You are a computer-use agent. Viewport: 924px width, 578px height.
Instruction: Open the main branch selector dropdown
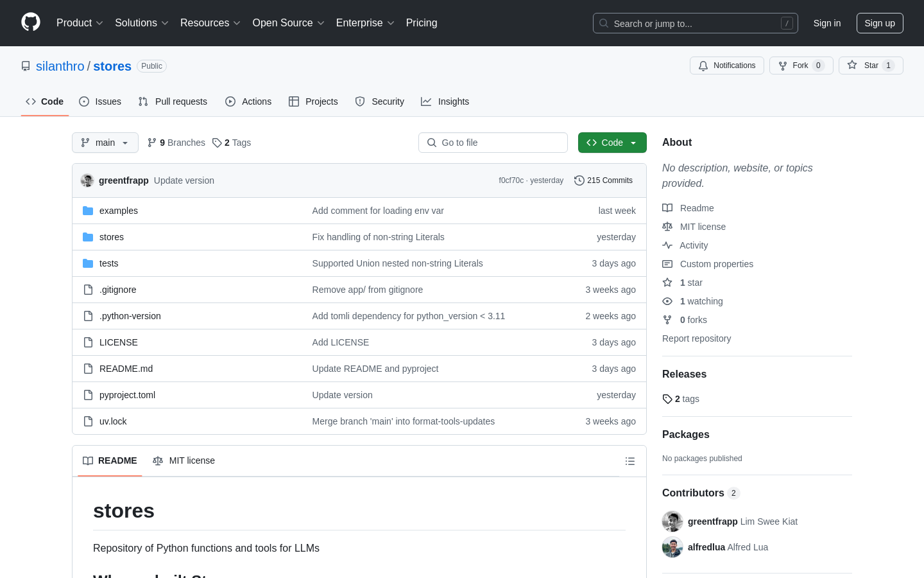coord(105,143)
